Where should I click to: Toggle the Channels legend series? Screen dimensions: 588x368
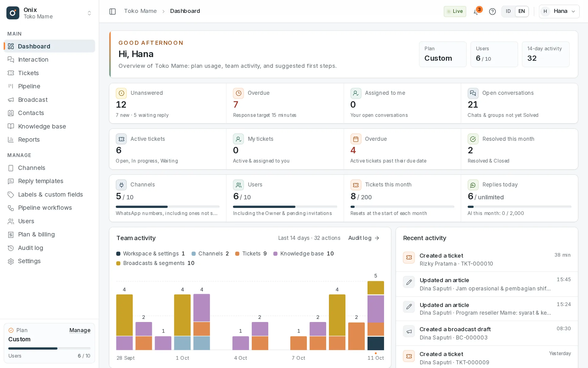click(x=210, y=254)
